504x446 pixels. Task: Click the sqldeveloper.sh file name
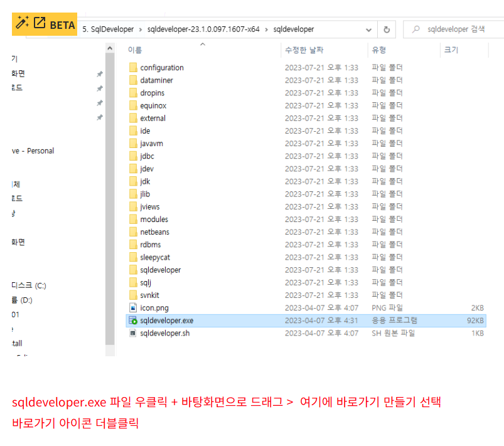(165, 333)
